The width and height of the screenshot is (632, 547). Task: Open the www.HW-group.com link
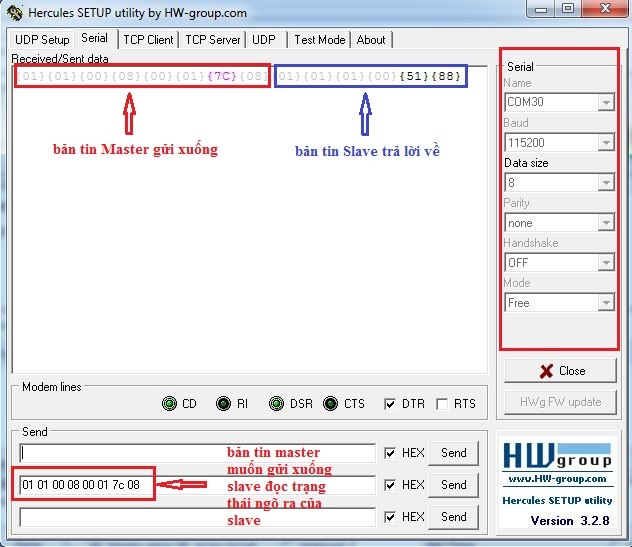point(558,478)
